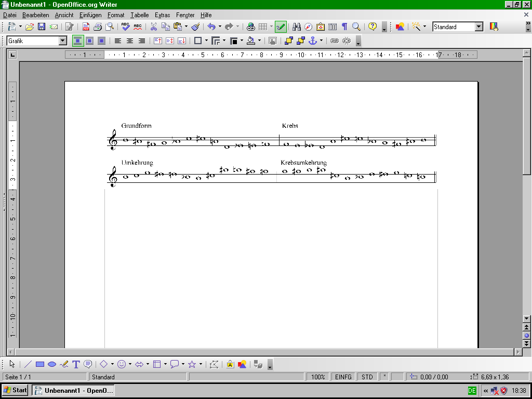Select the Text tool in drawing toolbar

(76, 364)
